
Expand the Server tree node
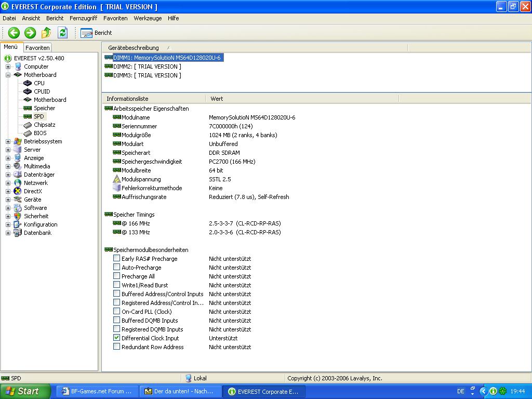click(x=8, y=150)
